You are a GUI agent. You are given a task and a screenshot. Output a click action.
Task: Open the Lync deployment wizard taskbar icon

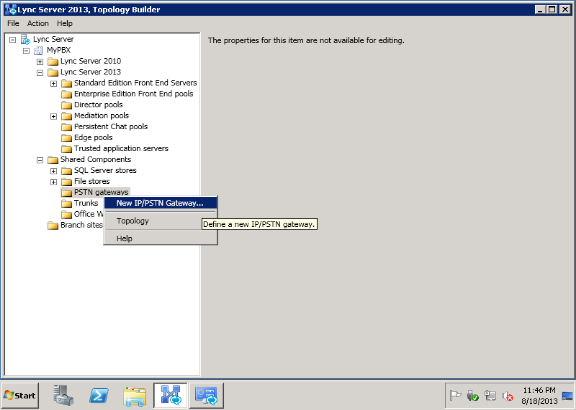point(206,395)
